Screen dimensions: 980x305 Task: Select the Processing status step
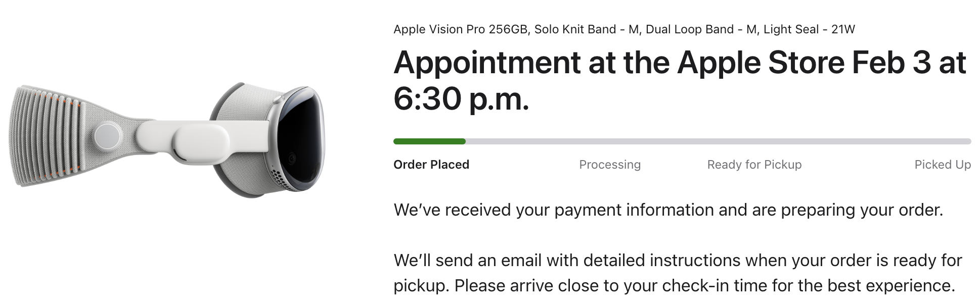pos(609,165)
